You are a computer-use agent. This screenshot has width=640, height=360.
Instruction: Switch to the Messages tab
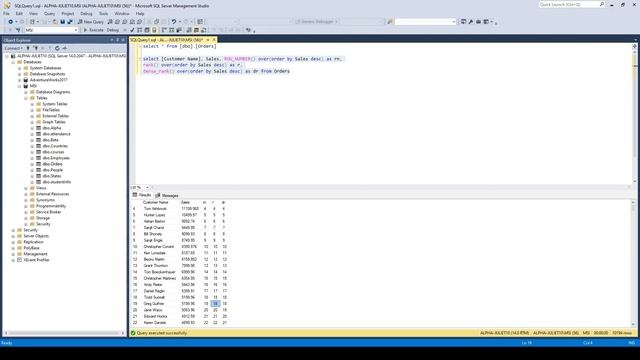pyautogui.click(x=167, y=196)
